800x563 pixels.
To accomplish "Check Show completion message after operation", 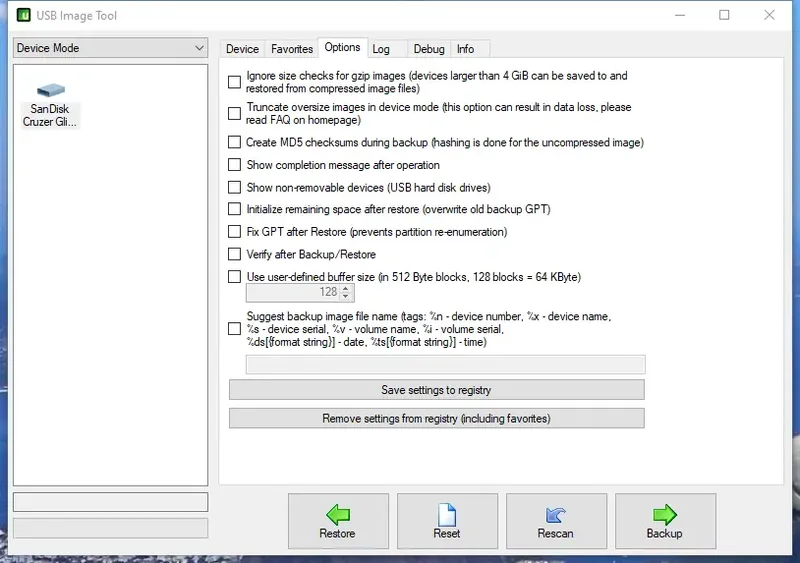I will 234,164.
